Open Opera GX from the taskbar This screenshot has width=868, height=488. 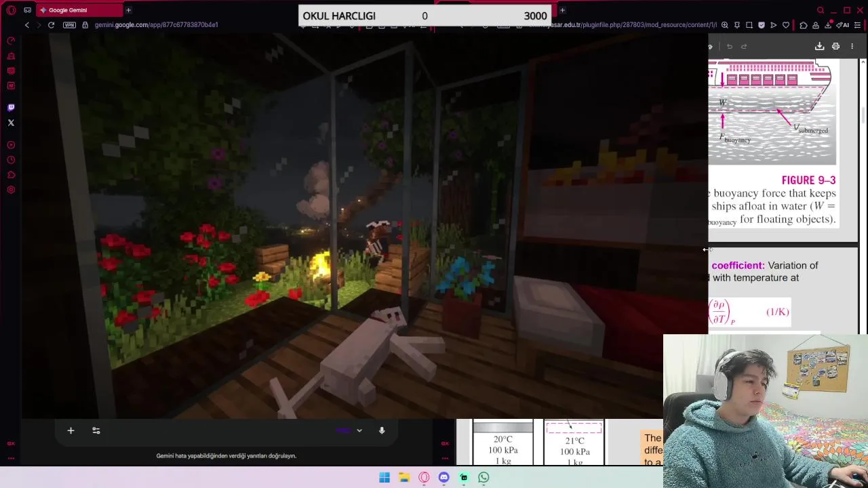424,477
